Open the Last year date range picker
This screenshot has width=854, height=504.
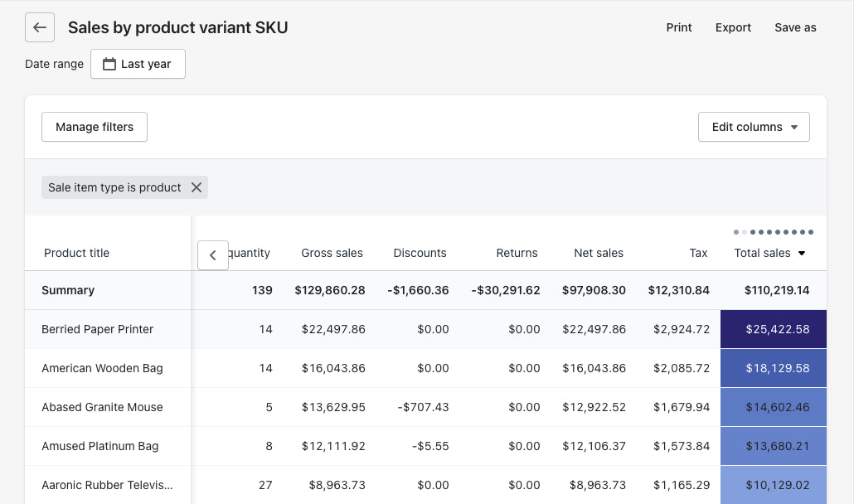click(x=138, y=64)
